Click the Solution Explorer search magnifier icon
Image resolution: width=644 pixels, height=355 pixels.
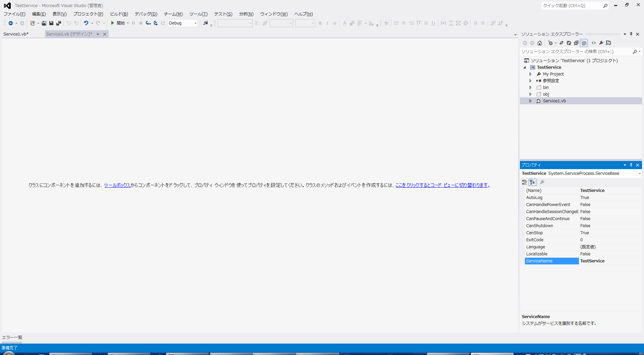pyautogui.click(x=635, y=52)
